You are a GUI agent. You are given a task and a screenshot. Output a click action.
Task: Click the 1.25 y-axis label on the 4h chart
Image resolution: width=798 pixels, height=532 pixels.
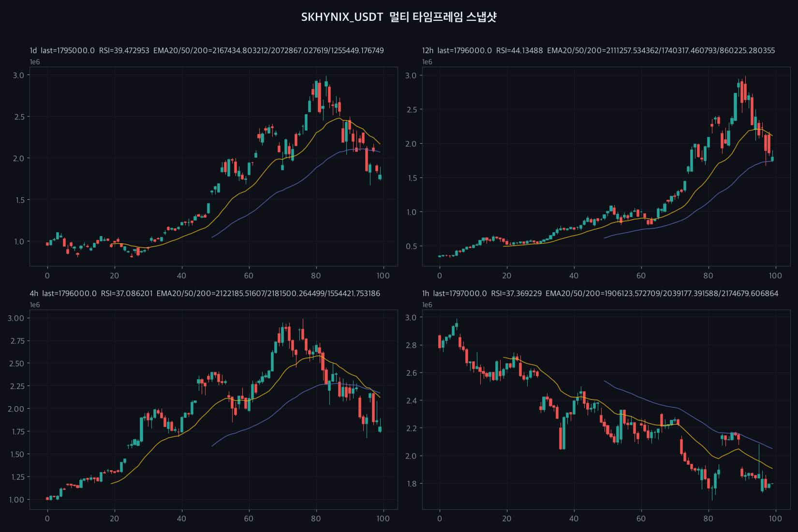(x=16, y=477)
